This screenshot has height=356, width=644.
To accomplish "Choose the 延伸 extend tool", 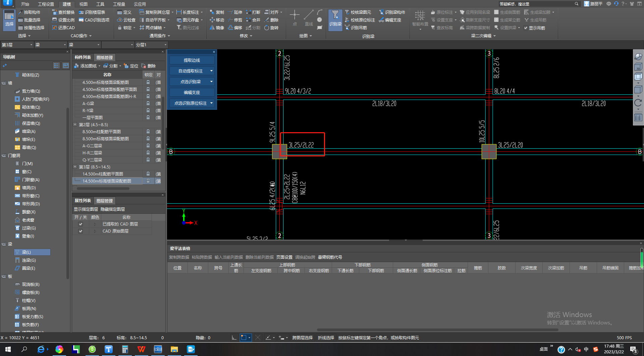I will tap(235, 12).
